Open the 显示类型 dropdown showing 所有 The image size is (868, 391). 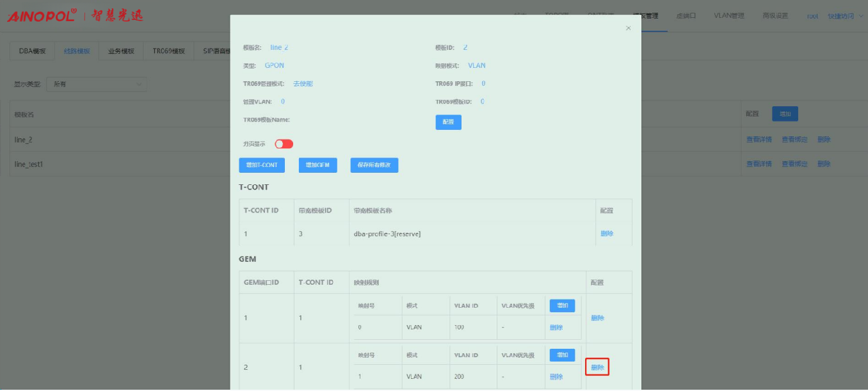pyautogui.click(x=97, y=84)
